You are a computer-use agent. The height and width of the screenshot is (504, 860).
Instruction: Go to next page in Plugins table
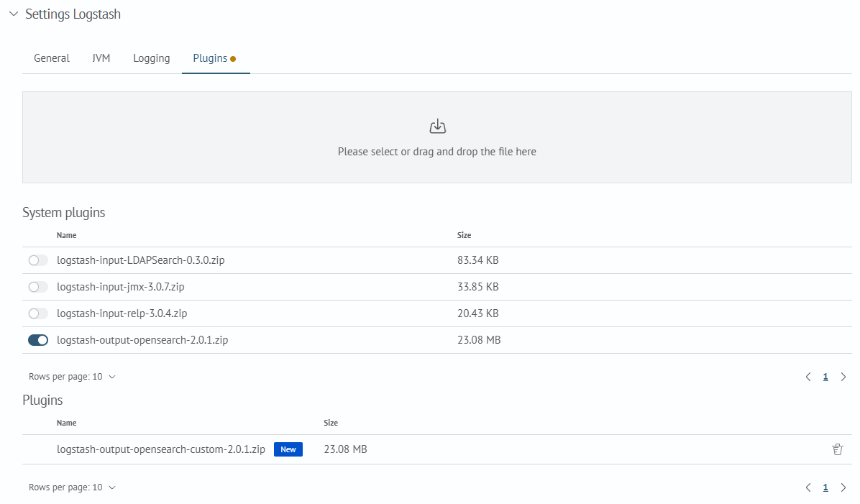[x=843, y=487]
